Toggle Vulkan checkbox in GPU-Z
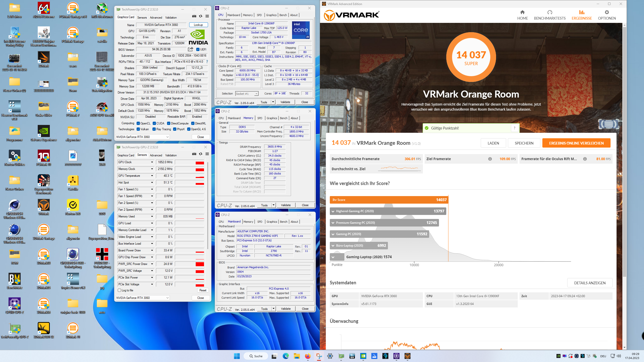The width and height of the screenshot is (644, 362). coord(138,129)
